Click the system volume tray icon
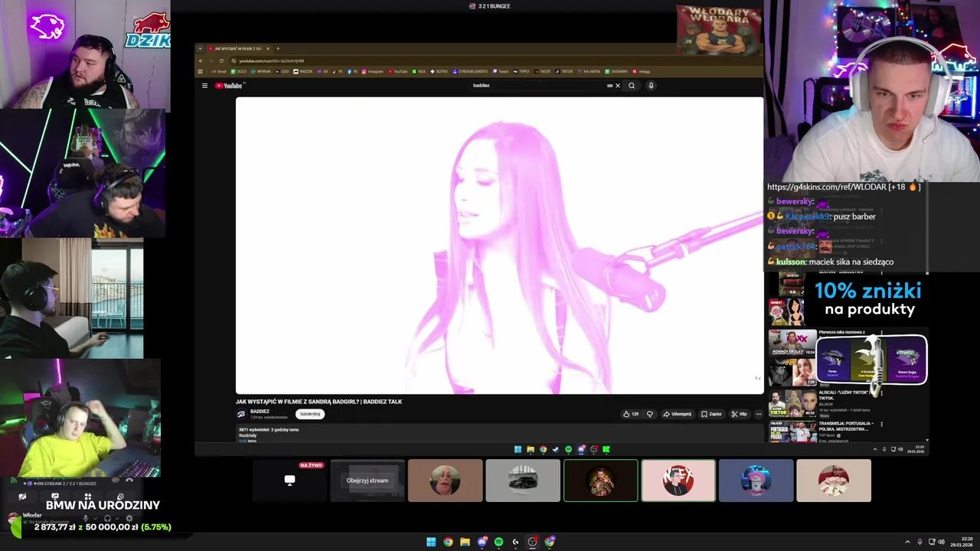 [x=941, y=542]
